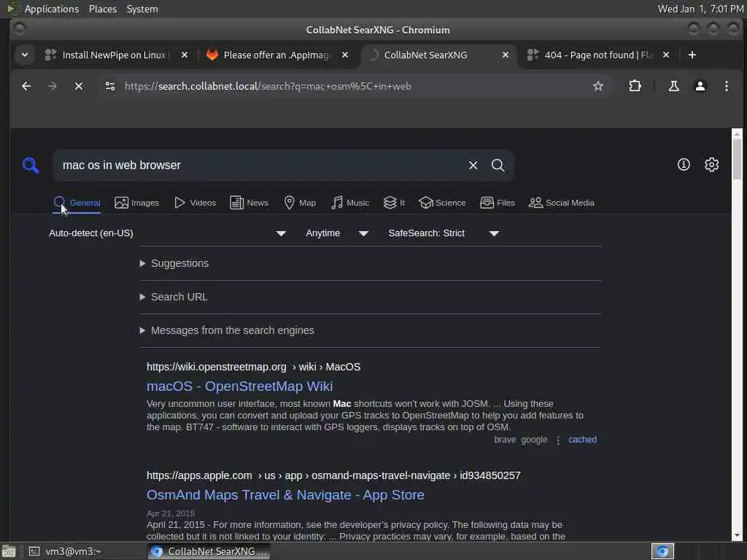Click CollabNet SearXNG taskbar button

tap(209, 551)
